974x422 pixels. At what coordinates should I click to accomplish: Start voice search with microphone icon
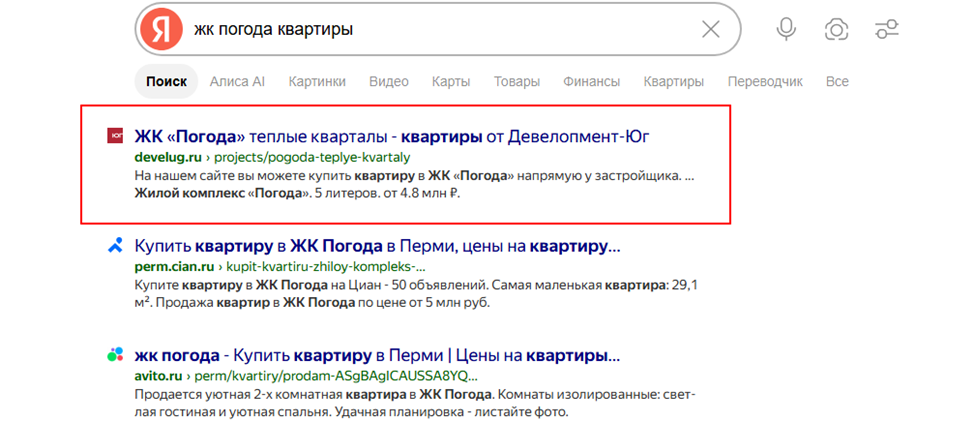786,29
